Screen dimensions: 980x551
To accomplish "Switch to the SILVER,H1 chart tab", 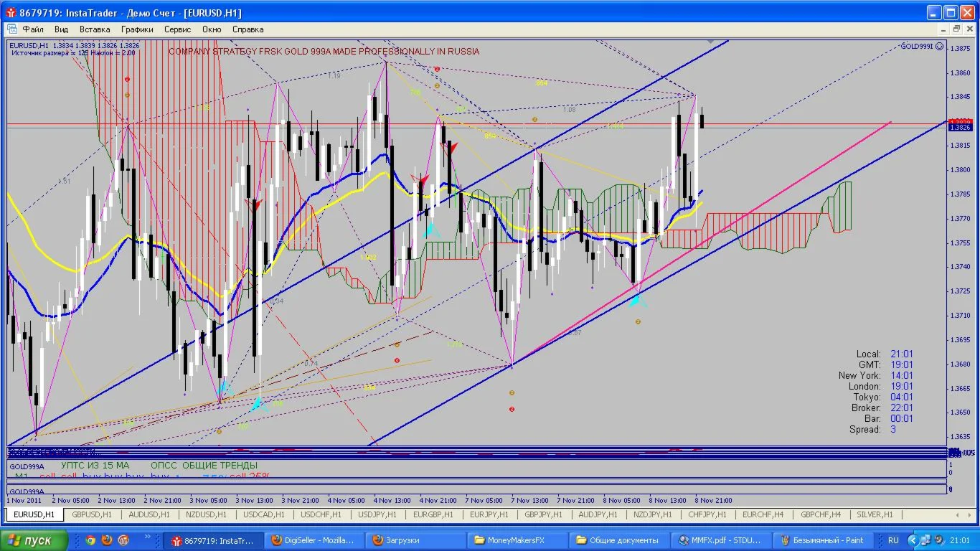I will pyautogui.click(x=875, y=514).
